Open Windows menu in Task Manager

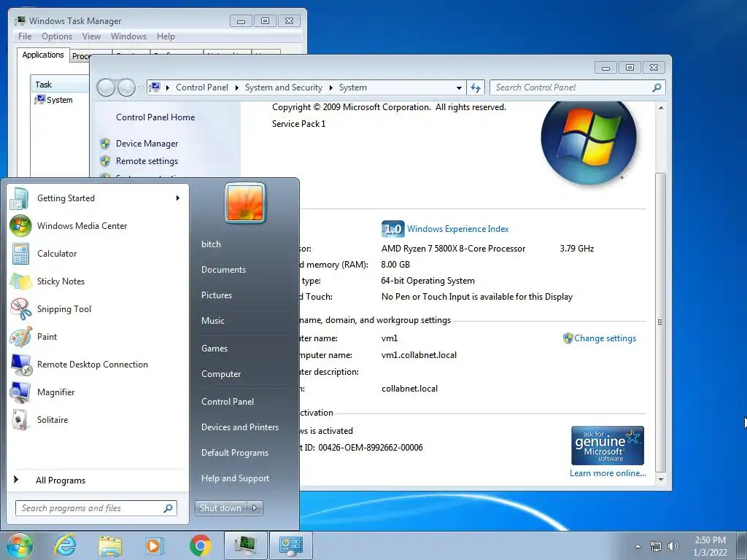coord(128,36)
